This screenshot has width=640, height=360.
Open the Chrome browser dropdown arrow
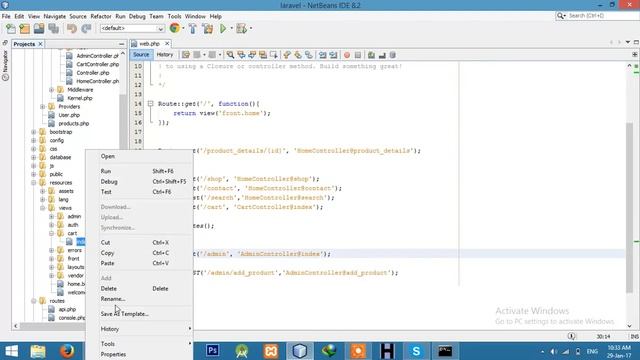[183, 28]
